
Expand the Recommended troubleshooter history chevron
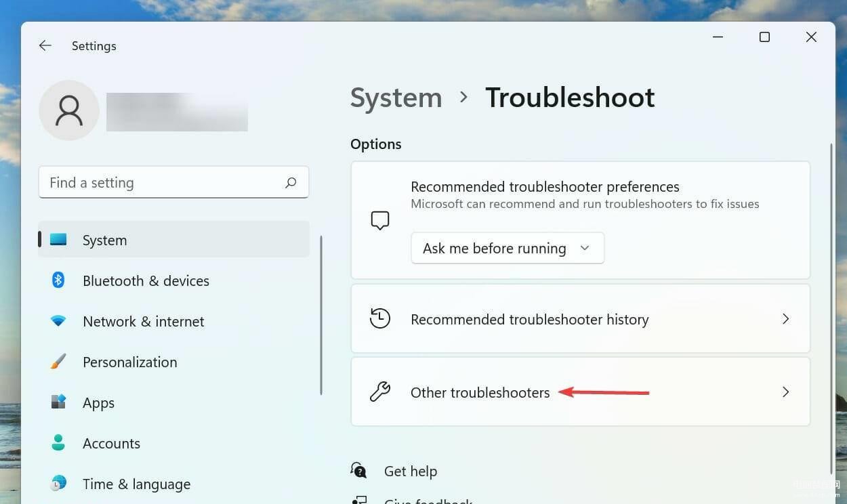pos(786,318)
